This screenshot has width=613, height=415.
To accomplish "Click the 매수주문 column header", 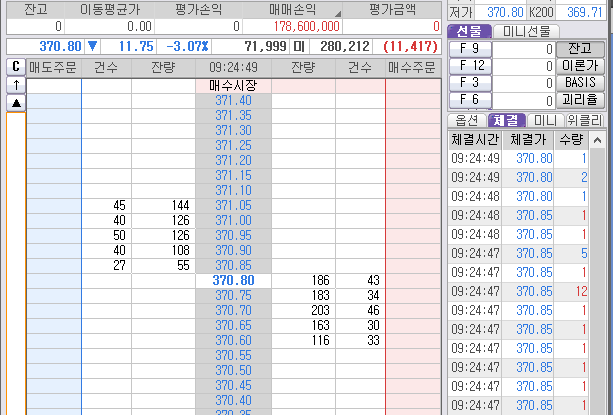I will click(412, 68).
